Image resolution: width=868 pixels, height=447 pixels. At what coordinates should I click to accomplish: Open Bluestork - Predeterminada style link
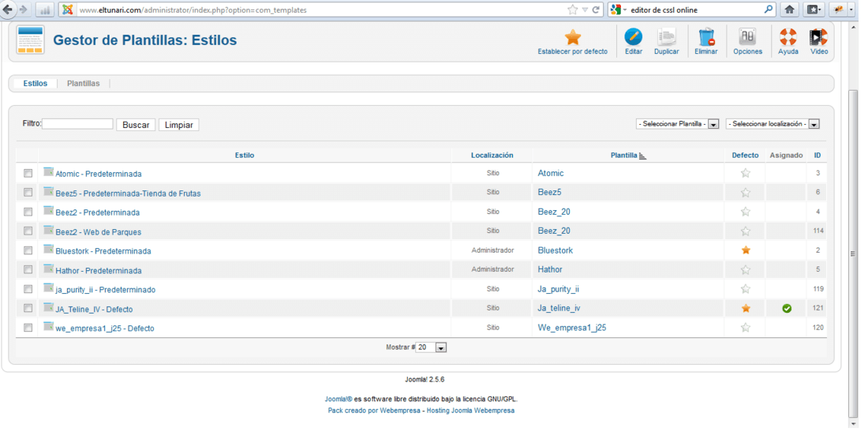click(103, 251)
